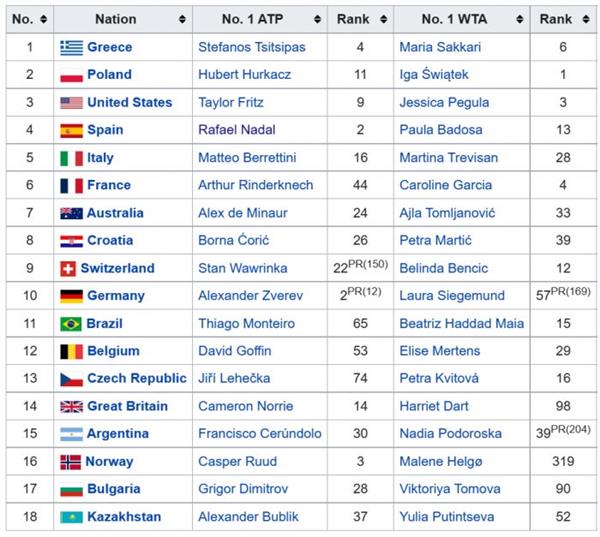Screen dimensions: 600x537
Task: Open the Czech Republic nation link
Action: pos(136,379)
